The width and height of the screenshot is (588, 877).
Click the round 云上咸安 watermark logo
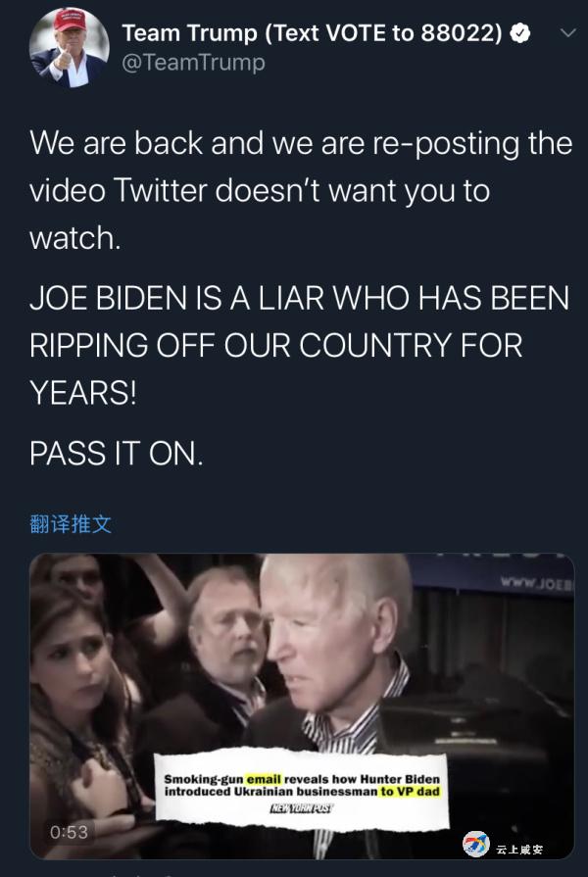[x=475, y=844]
